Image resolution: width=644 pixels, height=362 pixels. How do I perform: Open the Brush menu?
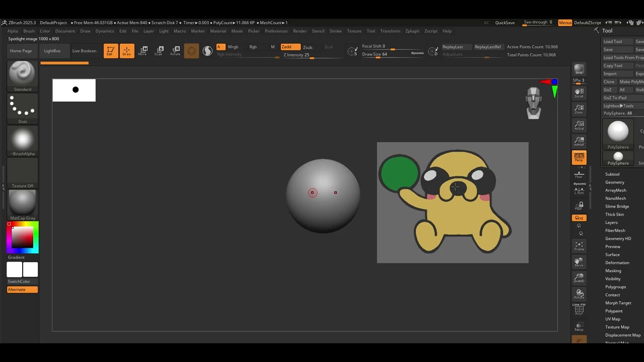pyautogui.click(x=29, y=31)
